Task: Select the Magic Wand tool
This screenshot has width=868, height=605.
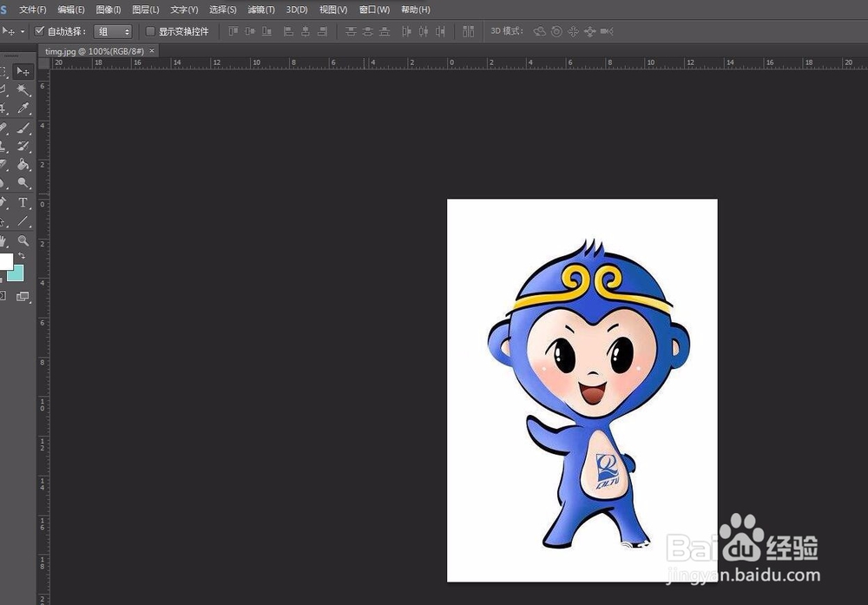Action: point(23,89)
